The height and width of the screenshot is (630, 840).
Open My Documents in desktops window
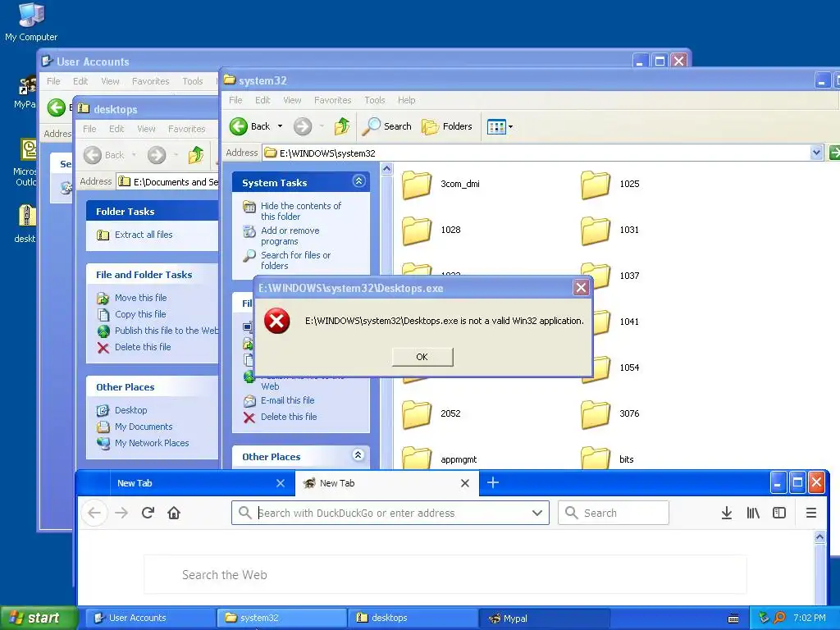tap(144, 427)
